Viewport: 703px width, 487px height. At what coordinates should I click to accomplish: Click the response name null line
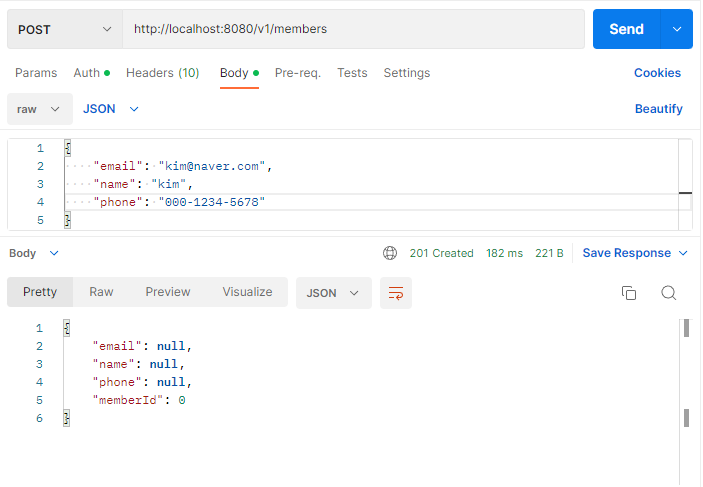[x=139, y=364]
